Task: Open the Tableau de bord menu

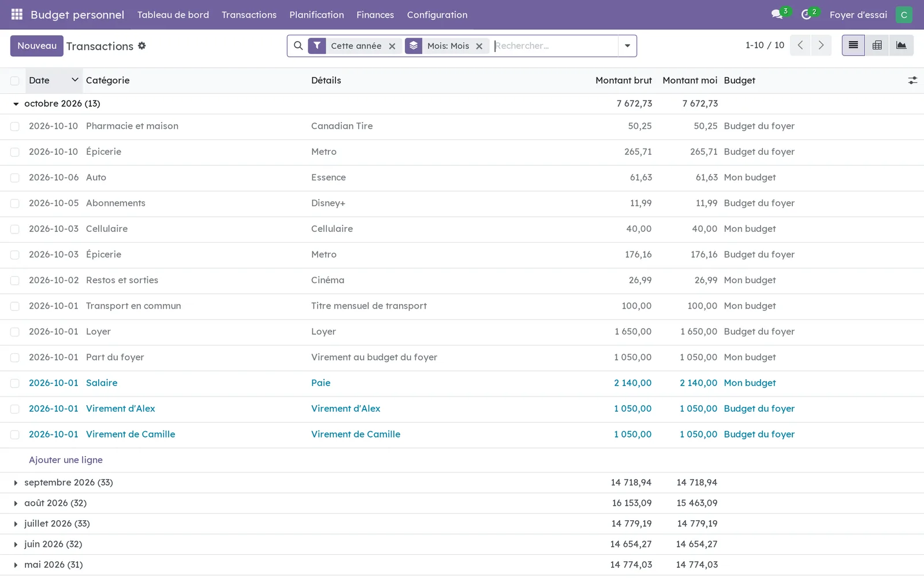Action: tap(173, 14)
